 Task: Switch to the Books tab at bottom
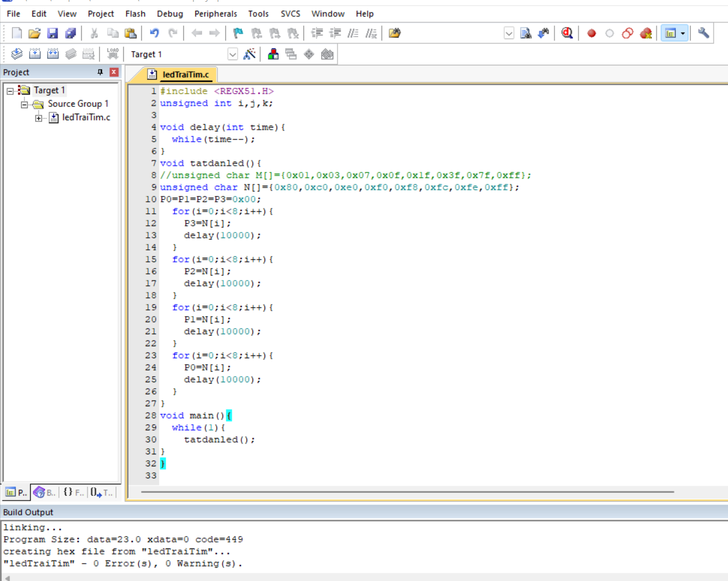click(x=45, y=493)
